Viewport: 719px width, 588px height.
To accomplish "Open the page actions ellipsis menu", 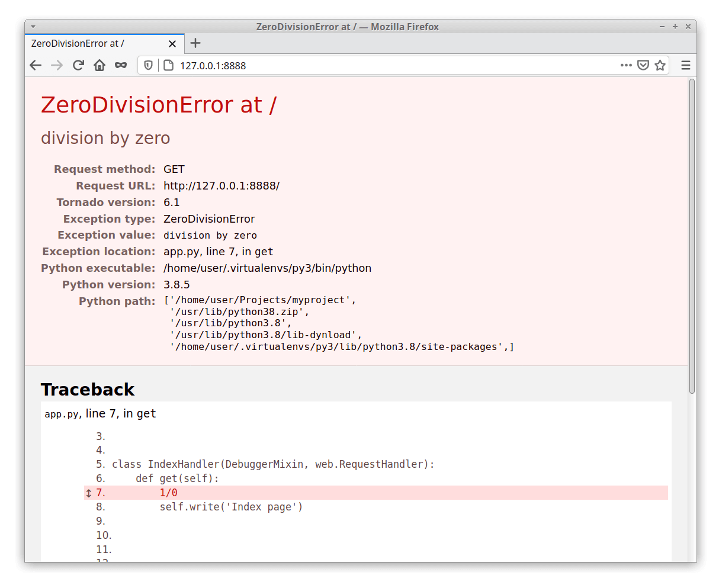I will point(626,65).
